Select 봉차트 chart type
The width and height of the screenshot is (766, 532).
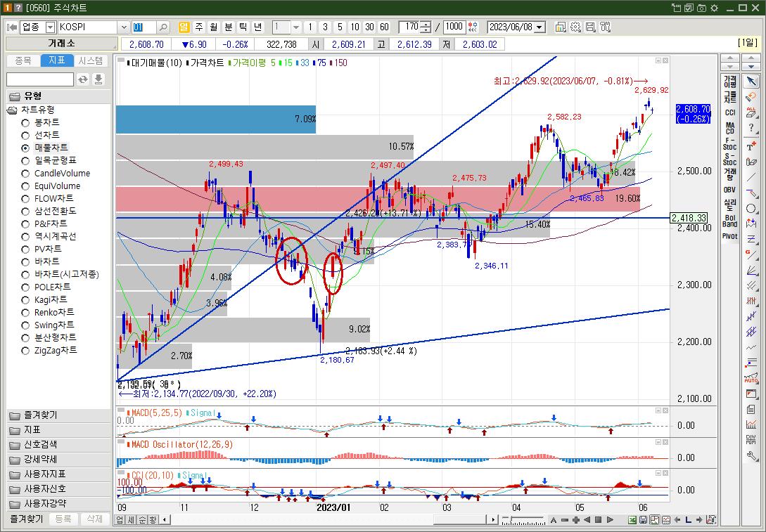click(41, 122)
